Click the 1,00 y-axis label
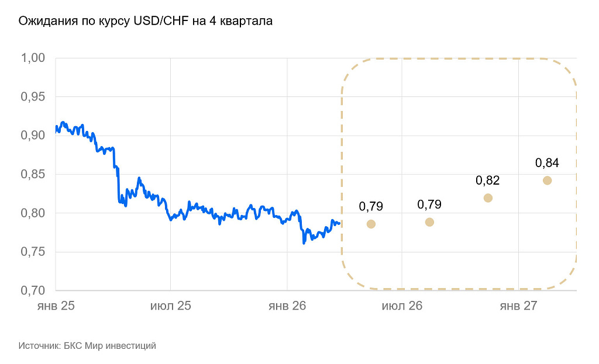The width and height of the screenshot is (599, 364). 33,58
